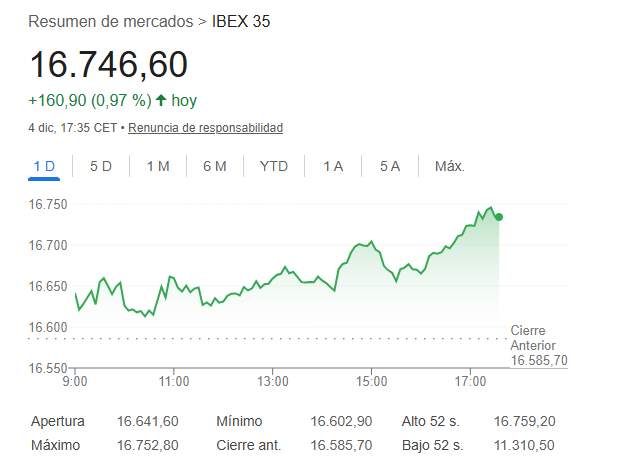Screen dimensions: 622x473
Task: Switch to the 5 D tab
Action: [101, 166]
